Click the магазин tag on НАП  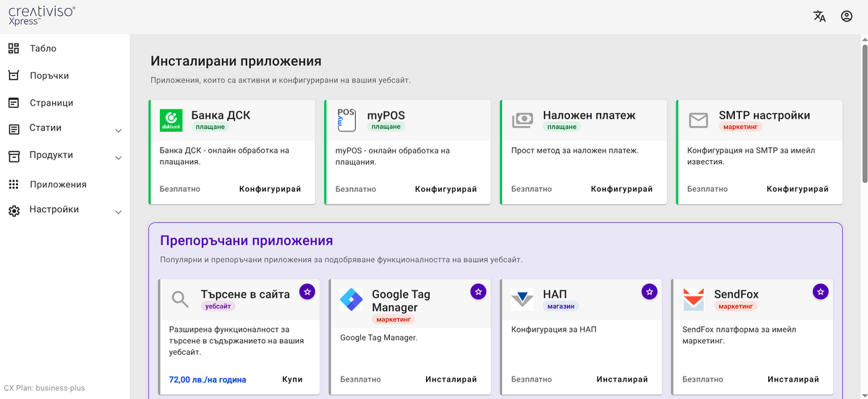(x=561, y=306)
